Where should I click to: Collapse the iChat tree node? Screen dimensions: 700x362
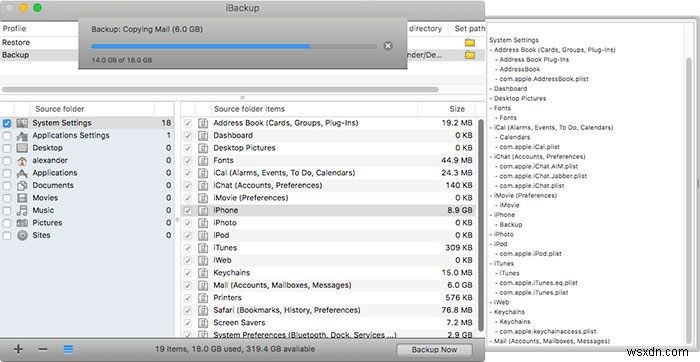tap(491, 157)
